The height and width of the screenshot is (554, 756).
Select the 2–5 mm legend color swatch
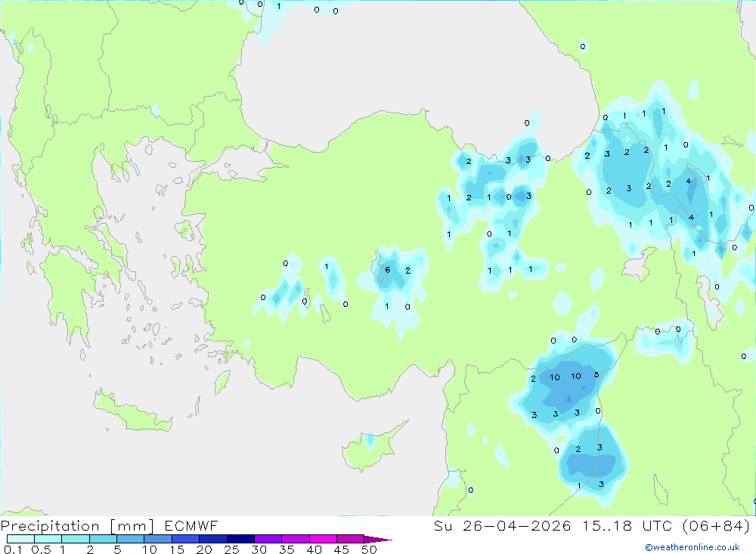pyautogui.click(x=103, y=539)
